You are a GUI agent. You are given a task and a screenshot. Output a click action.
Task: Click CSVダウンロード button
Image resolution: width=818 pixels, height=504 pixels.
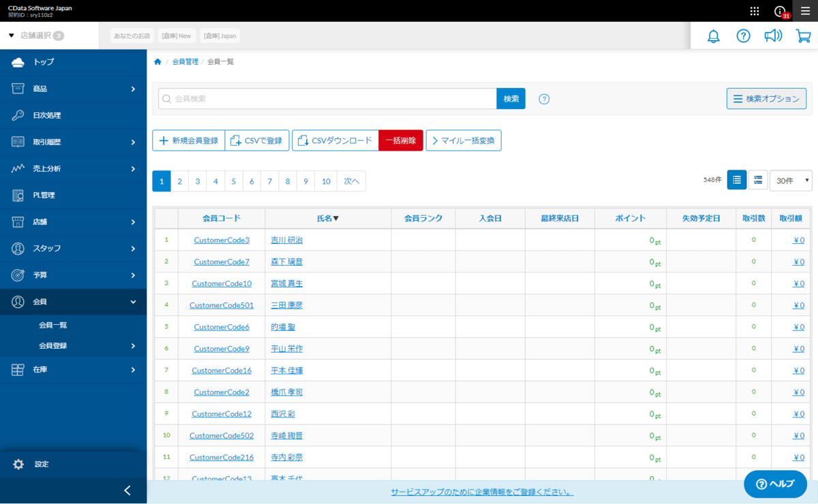(335, 141)
